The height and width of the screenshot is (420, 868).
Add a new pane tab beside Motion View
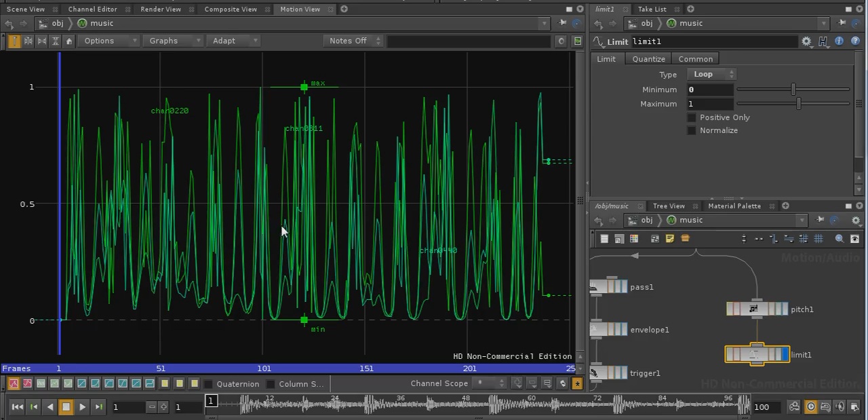pyautogui.click(x=344, y=9)
